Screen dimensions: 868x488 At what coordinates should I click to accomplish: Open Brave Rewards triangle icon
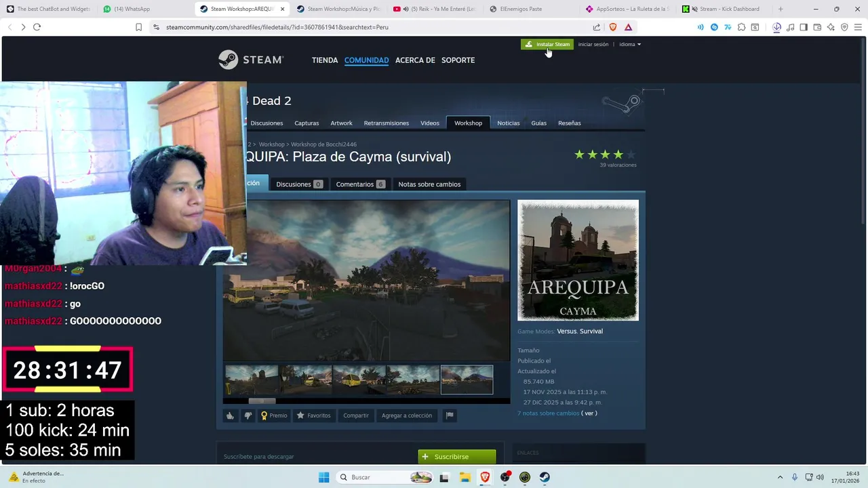(629, 27)
